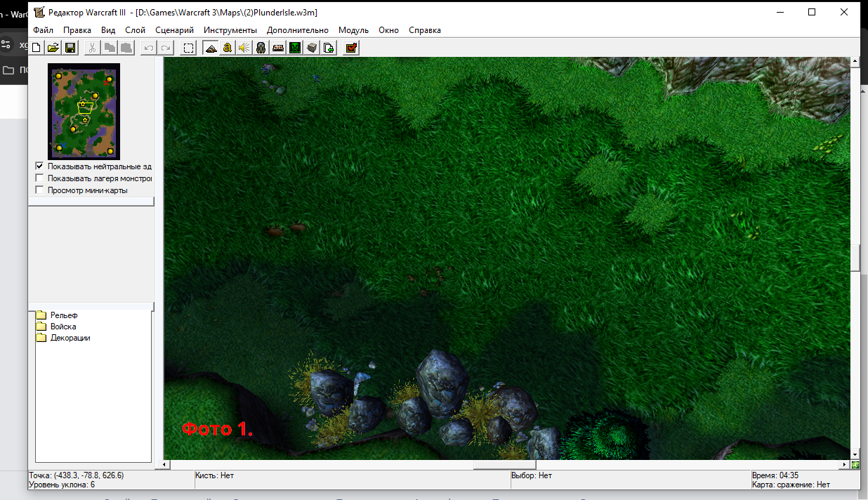Open the Окно menu

click(388, 30)
